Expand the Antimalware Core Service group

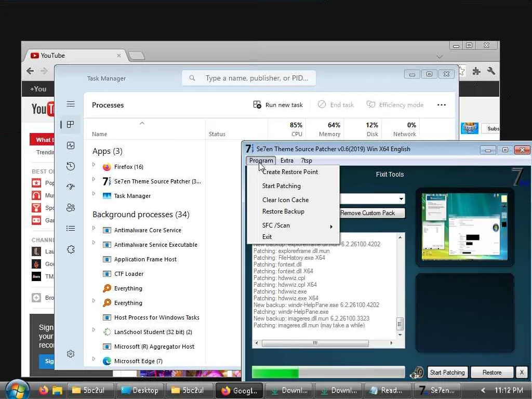pos(94,228)
